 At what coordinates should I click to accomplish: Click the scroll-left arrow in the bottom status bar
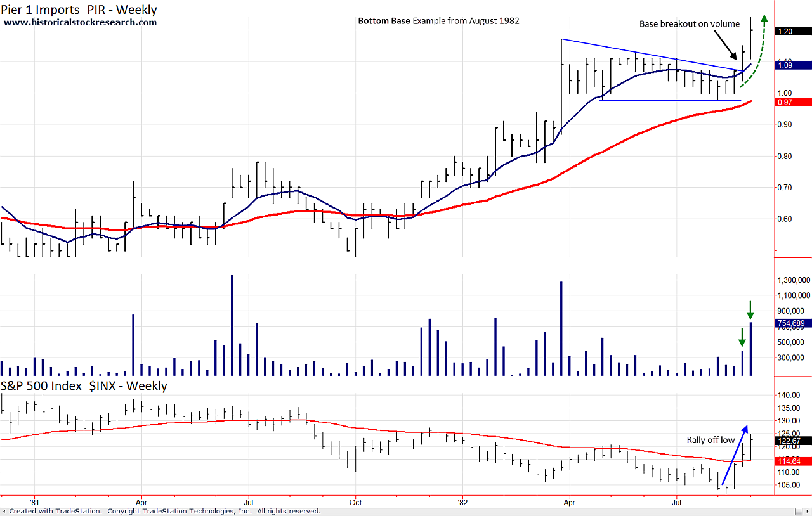[x=4, y=511]
